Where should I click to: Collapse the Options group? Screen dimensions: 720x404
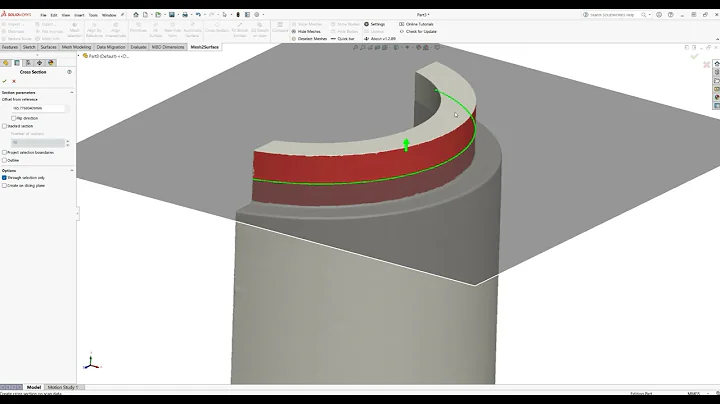(72, 171)
